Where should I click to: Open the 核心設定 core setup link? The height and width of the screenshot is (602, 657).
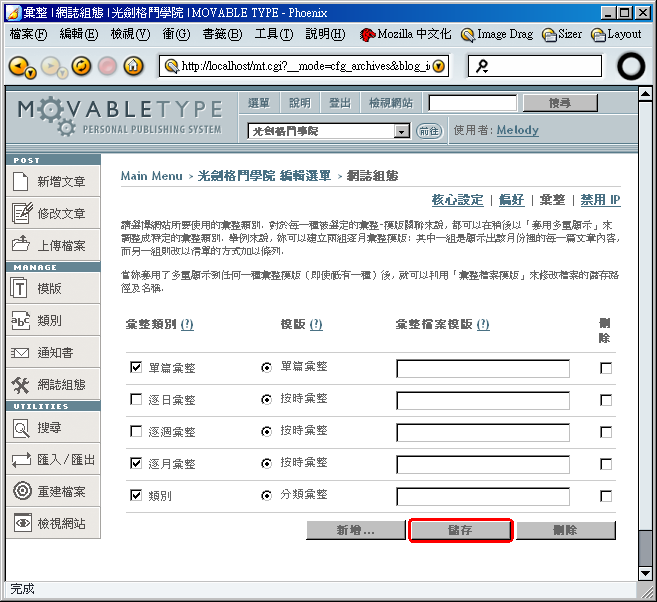click(458, 200)
